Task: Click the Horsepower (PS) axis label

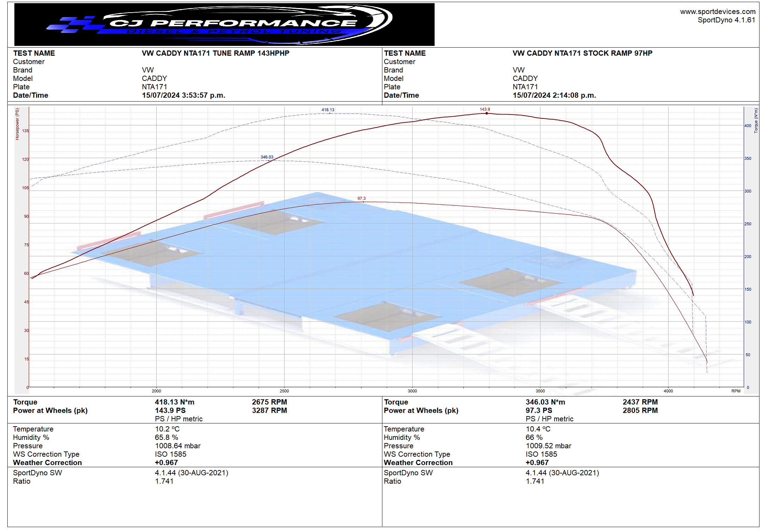Action: click(x=17, y=124)
